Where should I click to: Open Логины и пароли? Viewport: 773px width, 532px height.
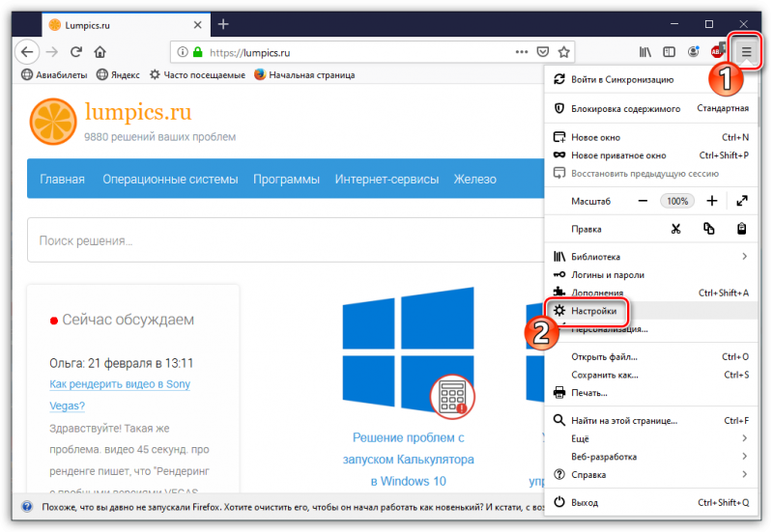pyautogui.click(x=650, y=275)
